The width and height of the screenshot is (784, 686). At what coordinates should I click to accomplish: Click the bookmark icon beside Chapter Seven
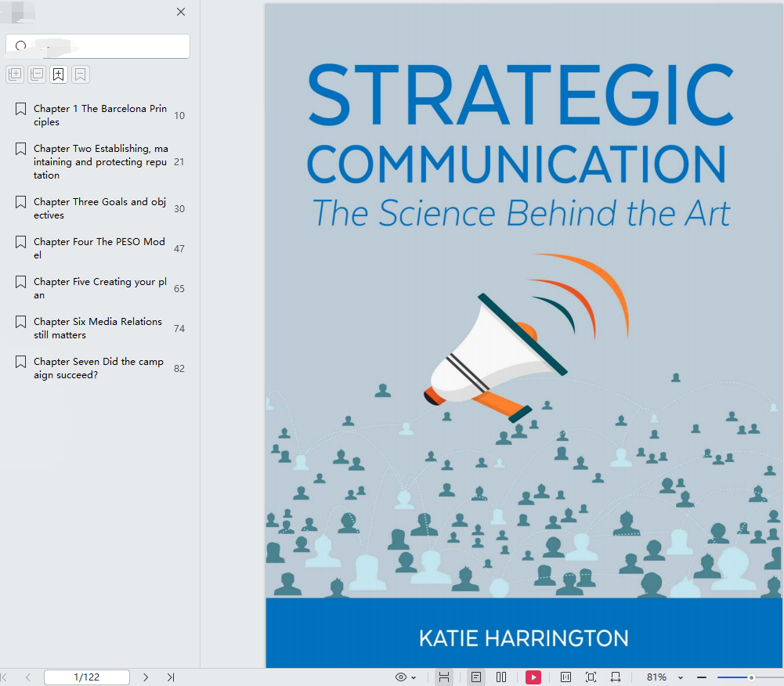(20, 362)
